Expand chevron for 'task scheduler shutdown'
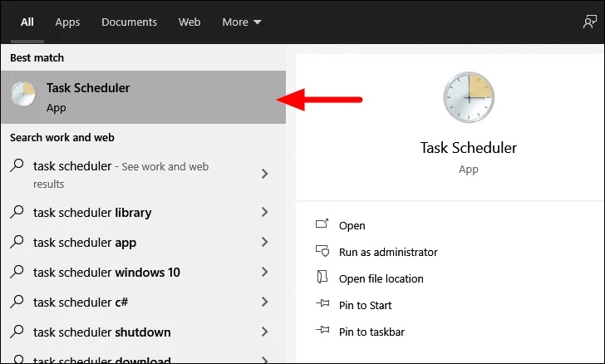The height and width of the screenshot is (364, 605). click(x=264, y=332)
